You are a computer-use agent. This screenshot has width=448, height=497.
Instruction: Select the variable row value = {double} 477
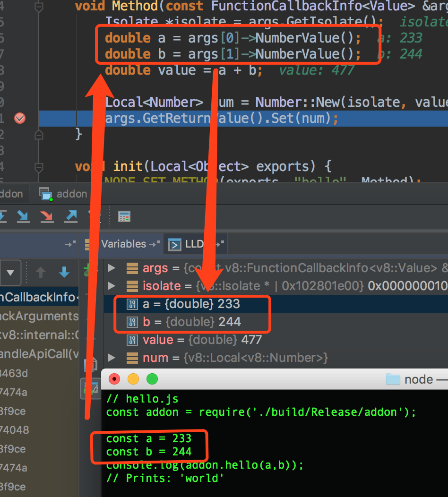click(276, 340)
